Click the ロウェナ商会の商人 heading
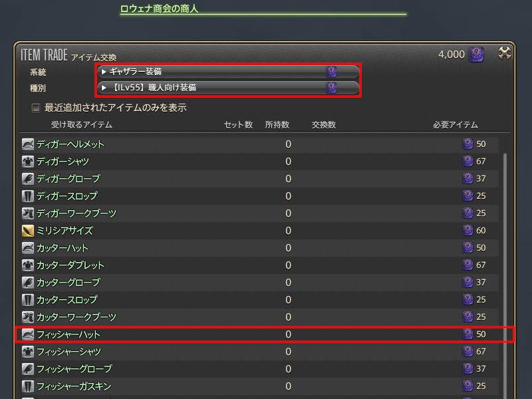The width and height of the screenshot is (532, 399). pos(159,9)
